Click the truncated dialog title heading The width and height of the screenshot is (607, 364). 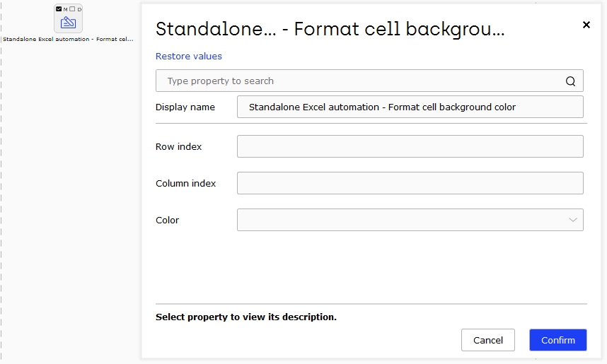pyautogui.click(x=330, y=29)
